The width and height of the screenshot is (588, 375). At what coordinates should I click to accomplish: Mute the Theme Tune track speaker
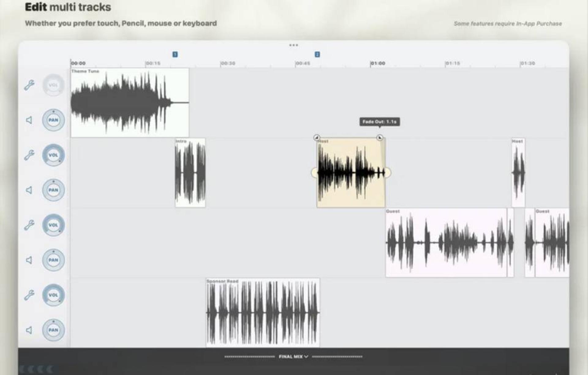click(29, 120)
